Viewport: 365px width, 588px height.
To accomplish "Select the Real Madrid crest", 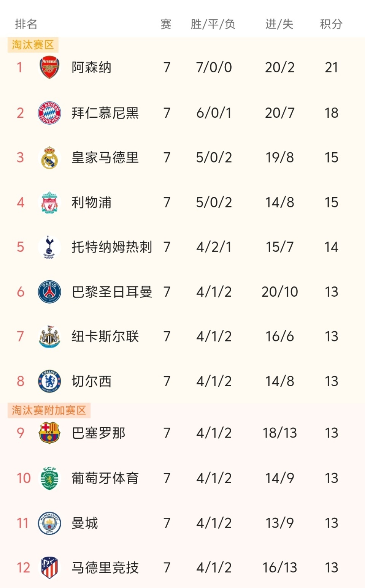I will tap(49, 158).
